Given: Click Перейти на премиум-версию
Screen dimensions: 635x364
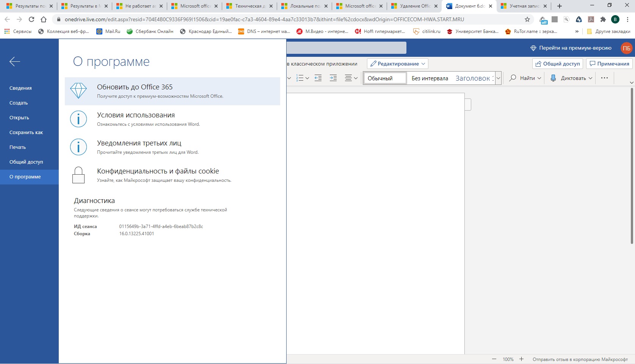Looking at the screenshot, I should click(x=571, y=48).
